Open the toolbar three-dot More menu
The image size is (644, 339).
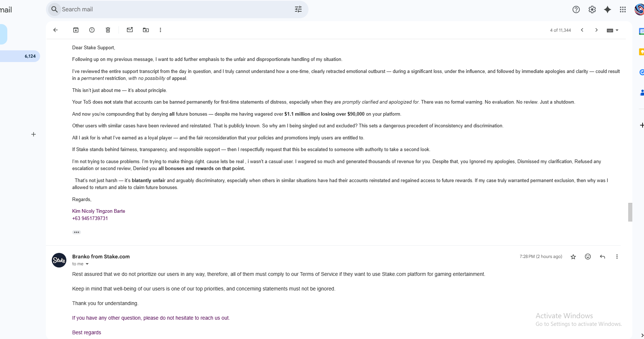tap(160, 30)
